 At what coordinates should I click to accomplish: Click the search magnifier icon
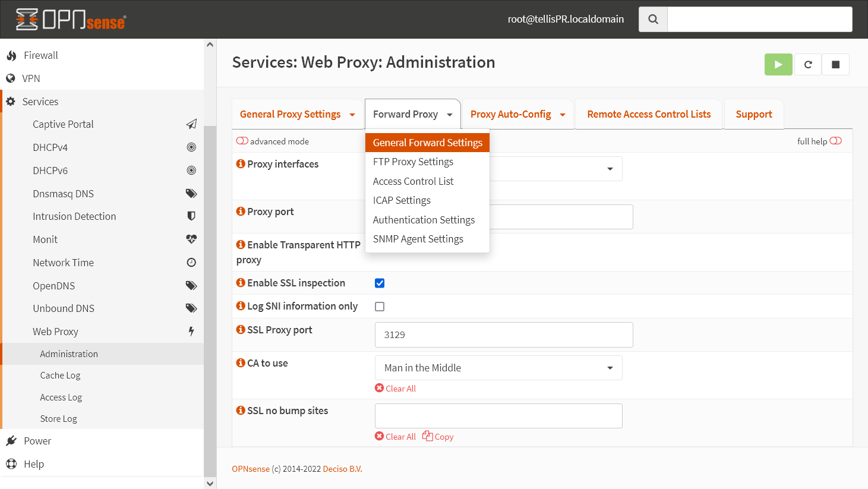(x=652, y=18)
